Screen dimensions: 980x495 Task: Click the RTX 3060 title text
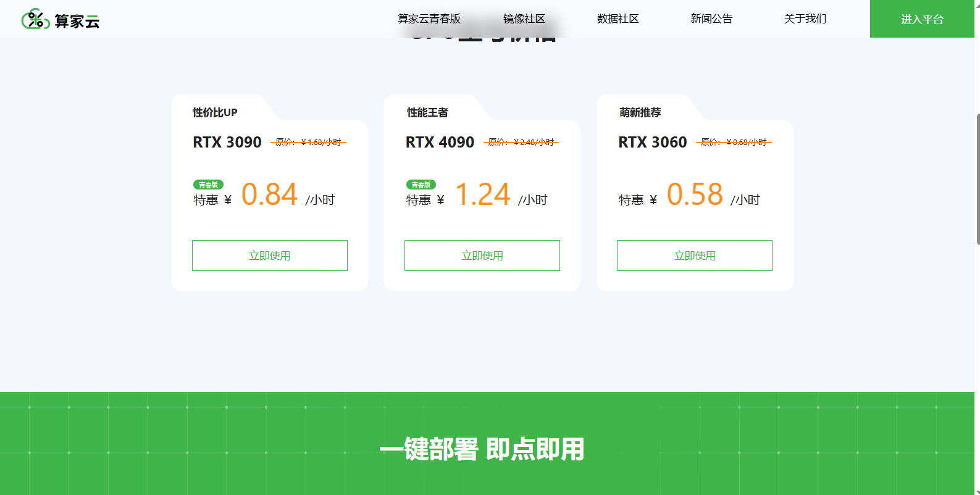(x=653, y=143)
